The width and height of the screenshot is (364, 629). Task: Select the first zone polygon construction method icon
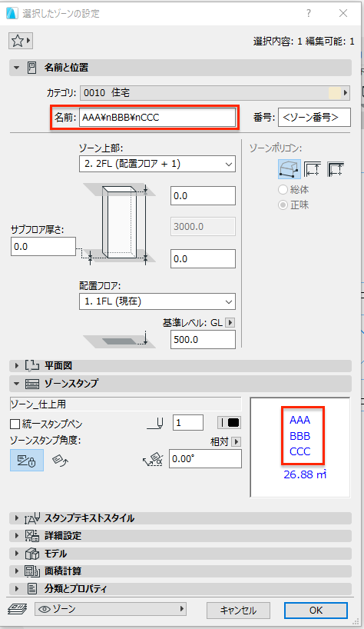point(290,169)
